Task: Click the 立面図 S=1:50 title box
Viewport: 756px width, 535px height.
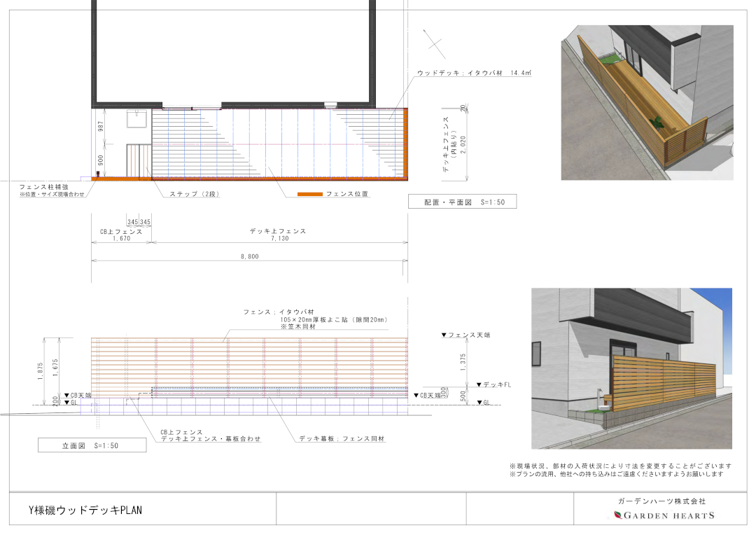Action: [x=92, y=444]
